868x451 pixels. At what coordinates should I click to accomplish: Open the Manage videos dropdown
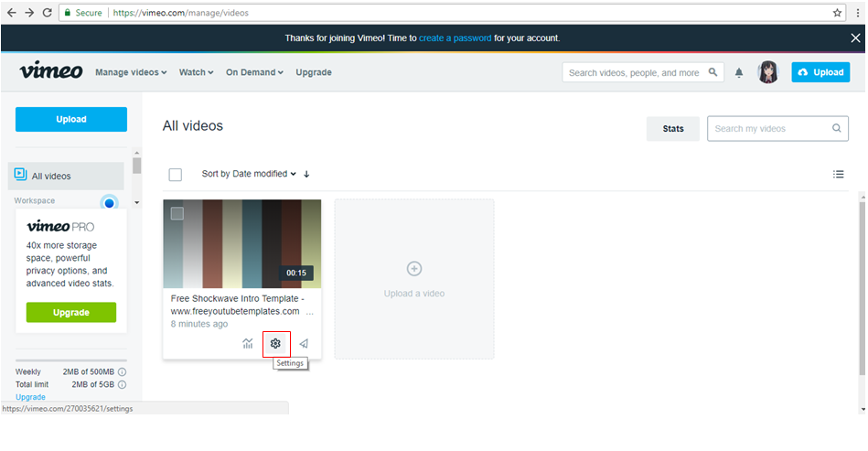(131, 72)
